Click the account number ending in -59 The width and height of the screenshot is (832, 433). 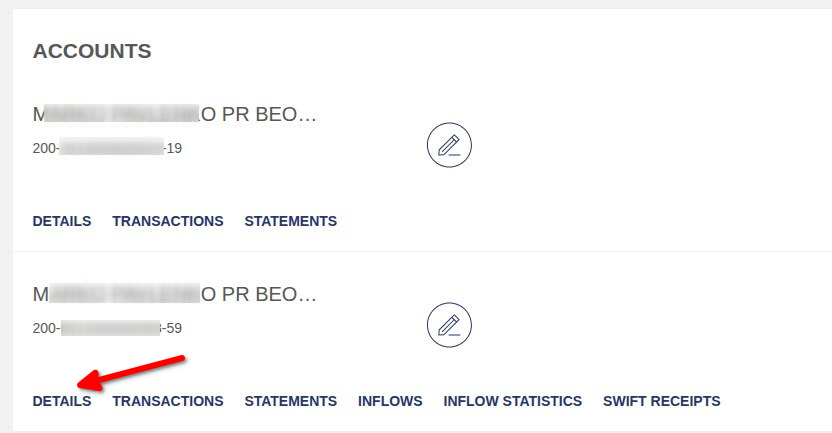point(107,328)
